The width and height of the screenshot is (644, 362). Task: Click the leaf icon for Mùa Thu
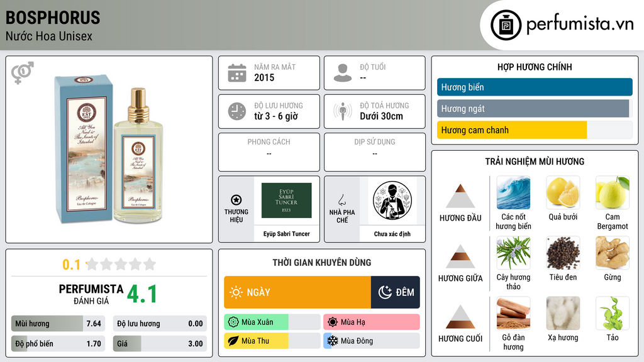tap(233, 341)
